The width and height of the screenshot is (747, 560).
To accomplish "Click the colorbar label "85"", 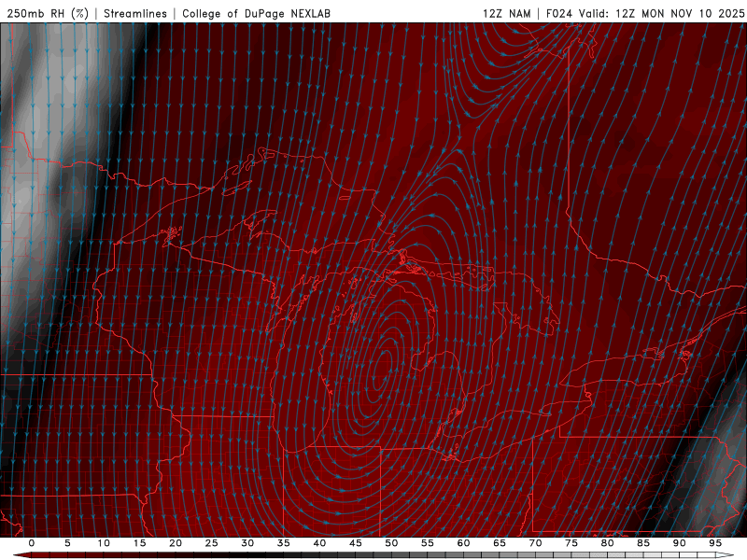I will coord(643,543).
